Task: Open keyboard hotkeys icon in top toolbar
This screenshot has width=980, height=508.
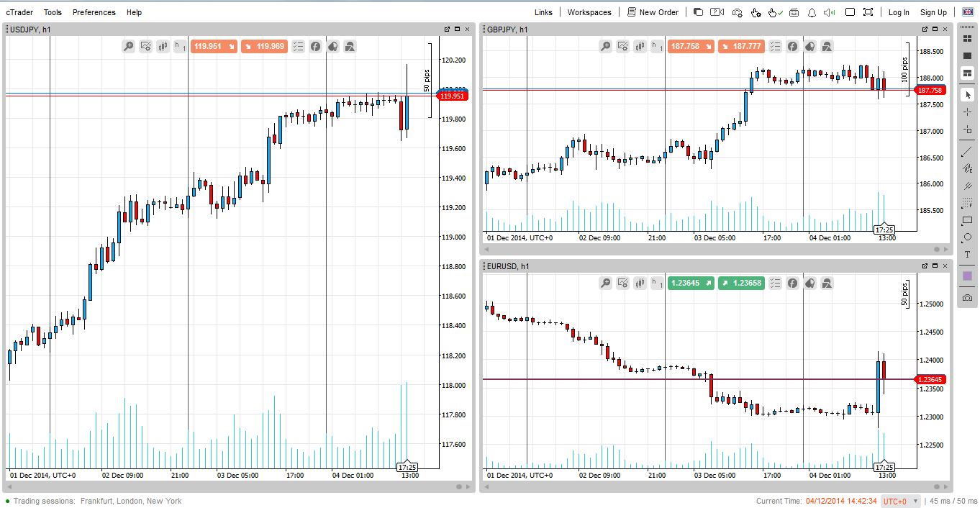Action: (x=794, y=12)
